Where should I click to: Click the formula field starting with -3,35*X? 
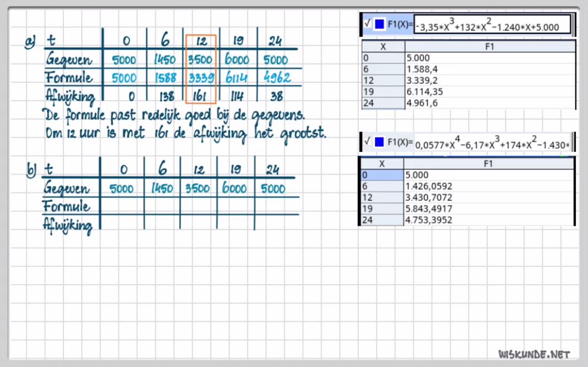point(492,25)
